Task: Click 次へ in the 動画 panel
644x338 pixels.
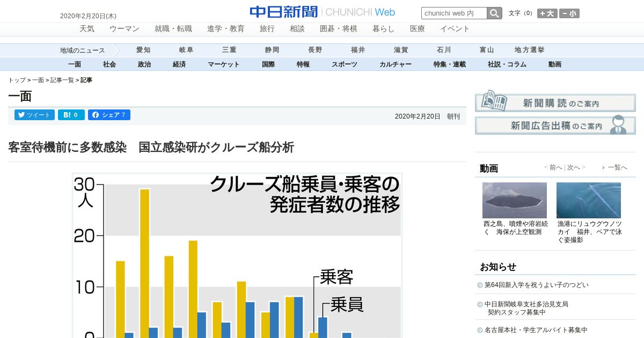Action: [574, 167]
